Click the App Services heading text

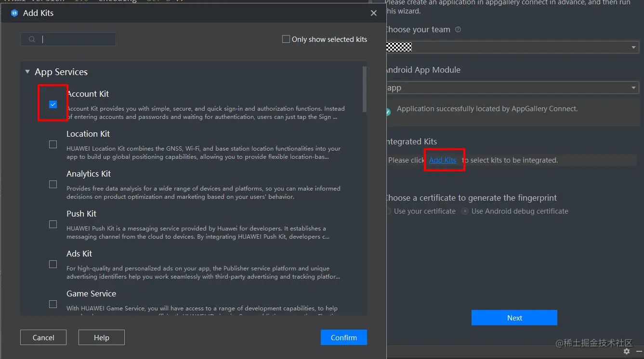61,72
